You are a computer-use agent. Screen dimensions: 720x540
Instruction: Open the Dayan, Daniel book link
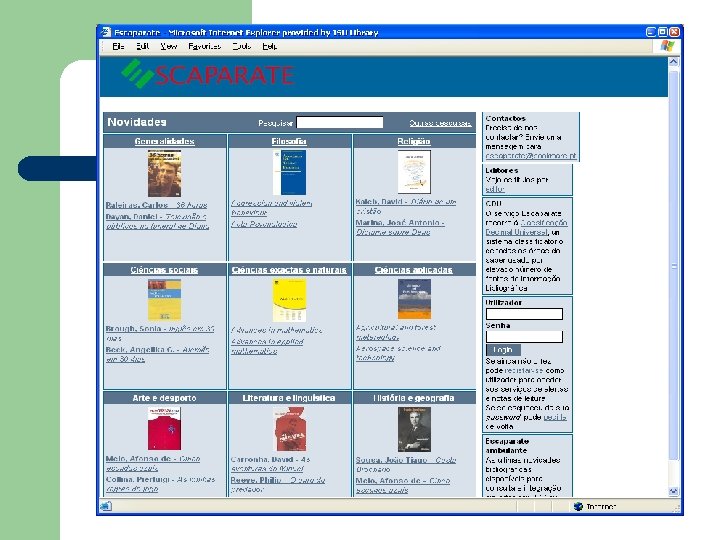(x=157, y=221)
